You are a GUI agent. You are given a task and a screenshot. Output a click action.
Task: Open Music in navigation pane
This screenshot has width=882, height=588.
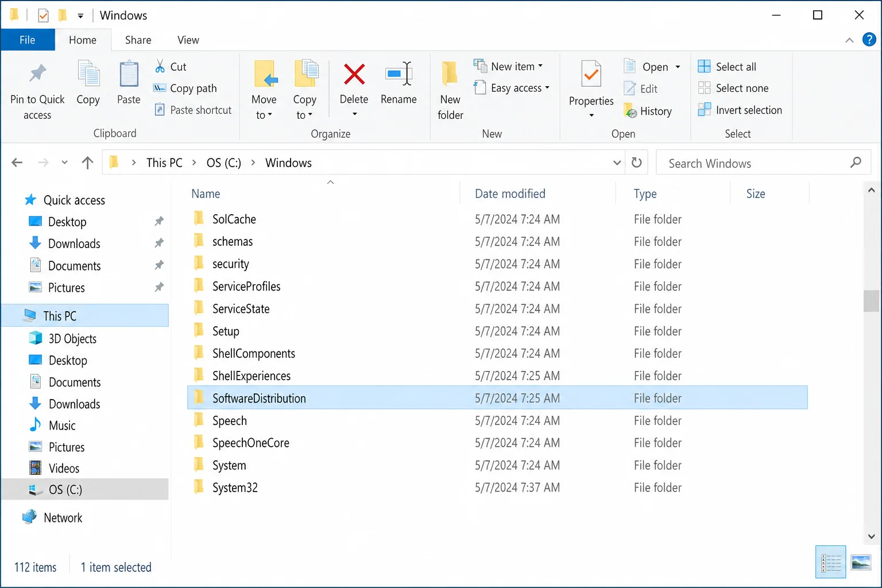[62, 425]
